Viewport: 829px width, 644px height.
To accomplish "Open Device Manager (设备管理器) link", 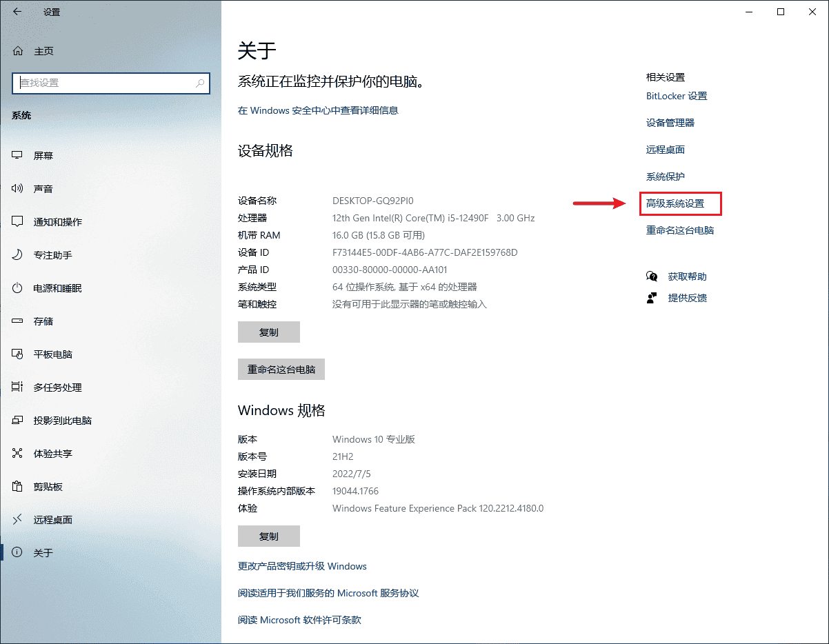I will (670, 123).
